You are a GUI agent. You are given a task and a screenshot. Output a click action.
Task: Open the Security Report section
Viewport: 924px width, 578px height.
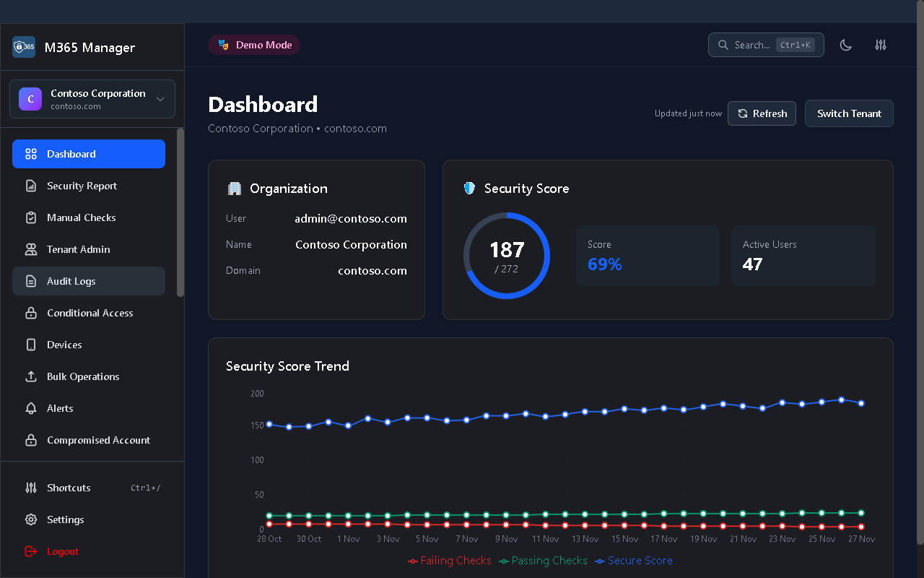pos(82,186)
